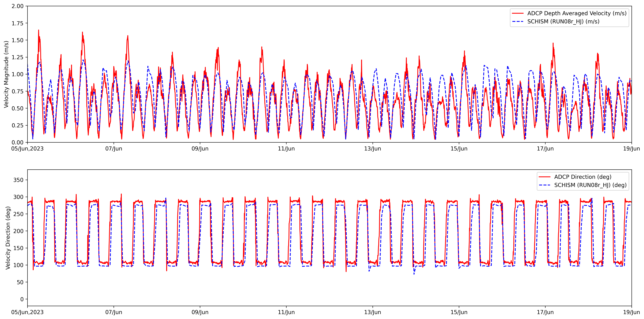The width and height of the screenshot is (644, 319).
Task: Click the 07/Jun tick label under bottom plot
Action: [113, 312]
